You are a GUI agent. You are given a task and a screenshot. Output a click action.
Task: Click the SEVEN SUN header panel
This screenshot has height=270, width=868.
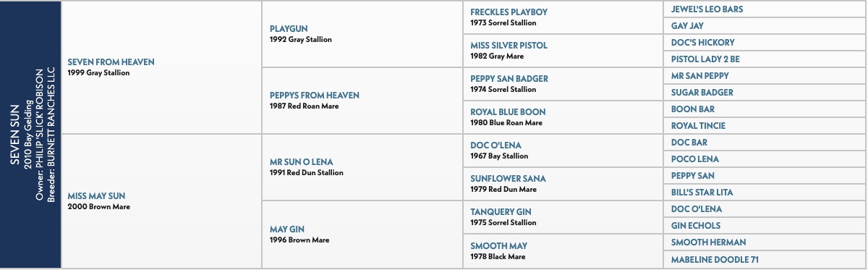click(x=31, y=135)
